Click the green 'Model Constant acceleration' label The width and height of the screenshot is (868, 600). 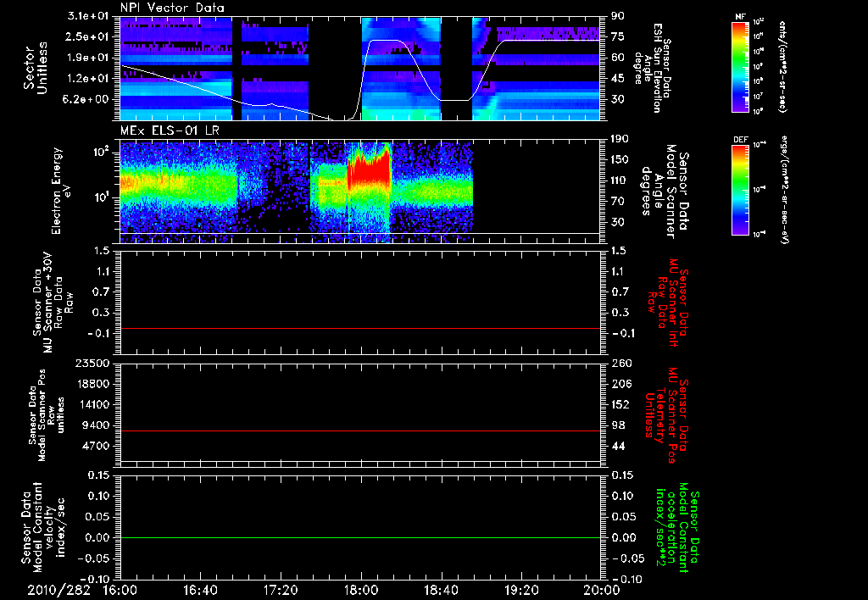click(676, 527)
